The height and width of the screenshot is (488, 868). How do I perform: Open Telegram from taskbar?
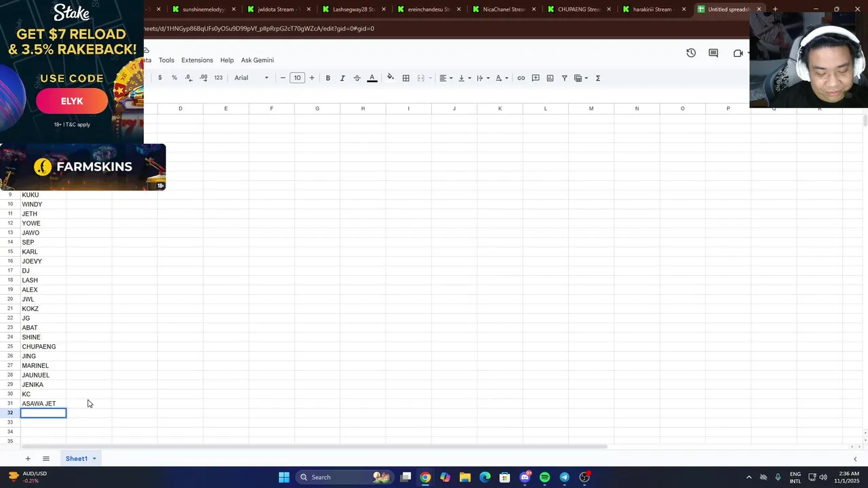click(x=564, y=477)
